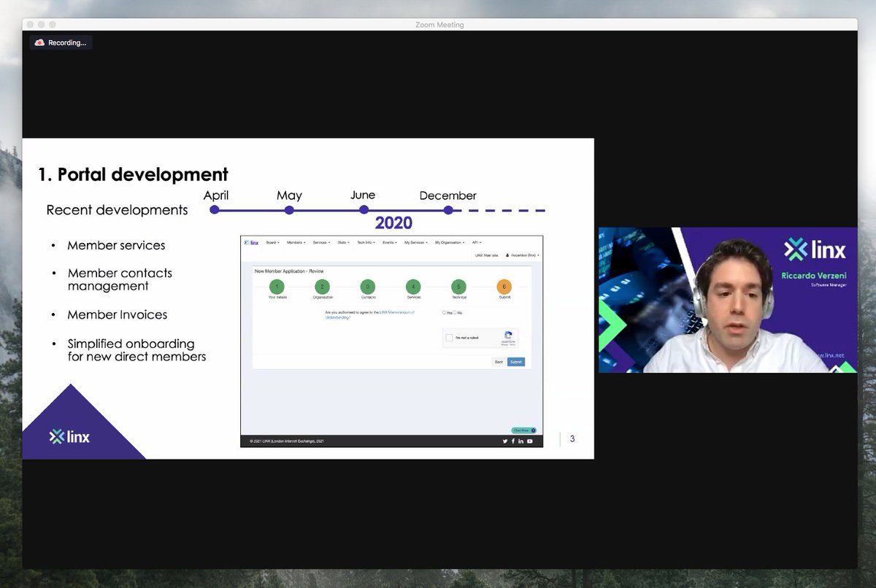Open the Stats dropdown menu
The width and height of the screenshot is (876, 588).
(x=343, y=242)
